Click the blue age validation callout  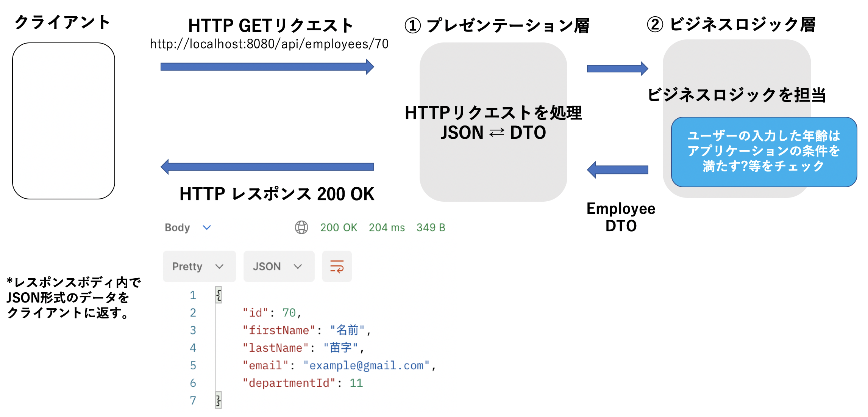[x=765, y=151]
